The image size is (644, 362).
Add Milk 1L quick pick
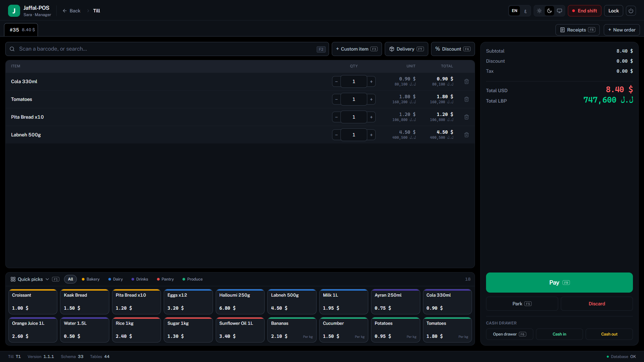pos(344,302)
